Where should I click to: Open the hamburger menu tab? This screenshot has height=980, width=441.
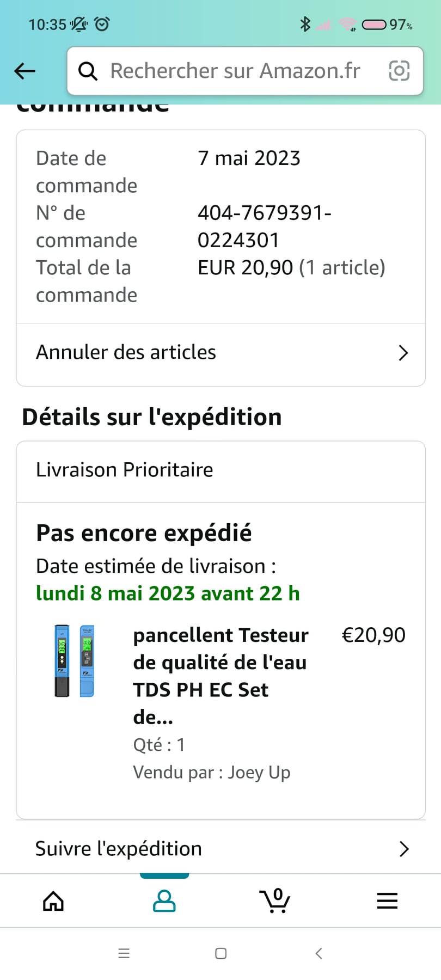pyautogui.click(x=387, y=901)
